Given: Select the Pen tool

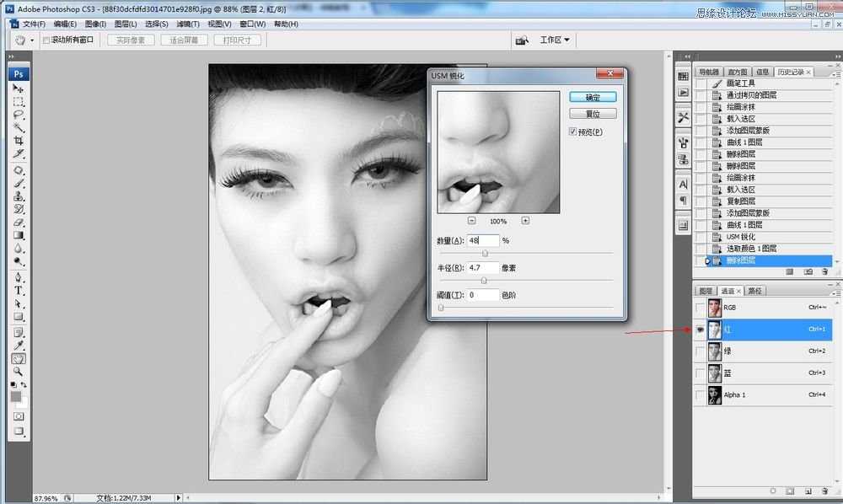Looking at the screenshot, I should tap(19, 277).
